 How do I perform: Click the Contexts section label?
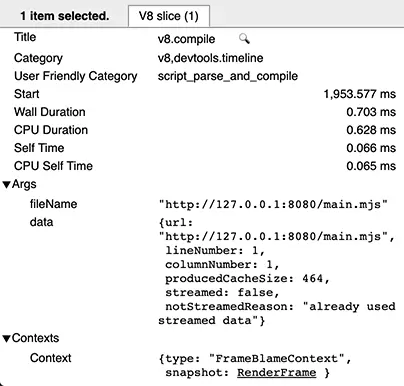pyautogui.click(x=35, y=338)
